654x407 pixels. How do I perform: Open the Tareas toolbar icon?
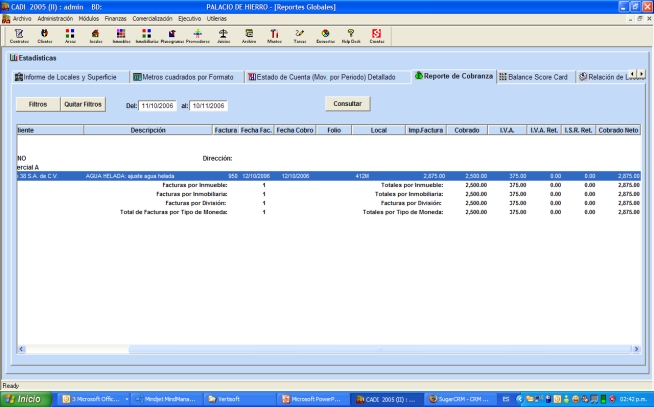coord(300,36)
